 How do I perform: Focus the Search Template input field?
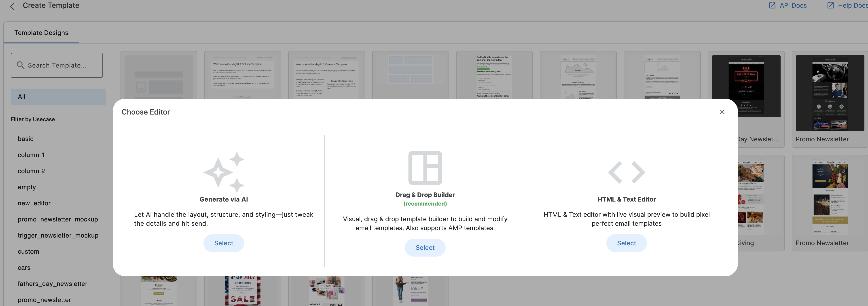tap(57, 65)
